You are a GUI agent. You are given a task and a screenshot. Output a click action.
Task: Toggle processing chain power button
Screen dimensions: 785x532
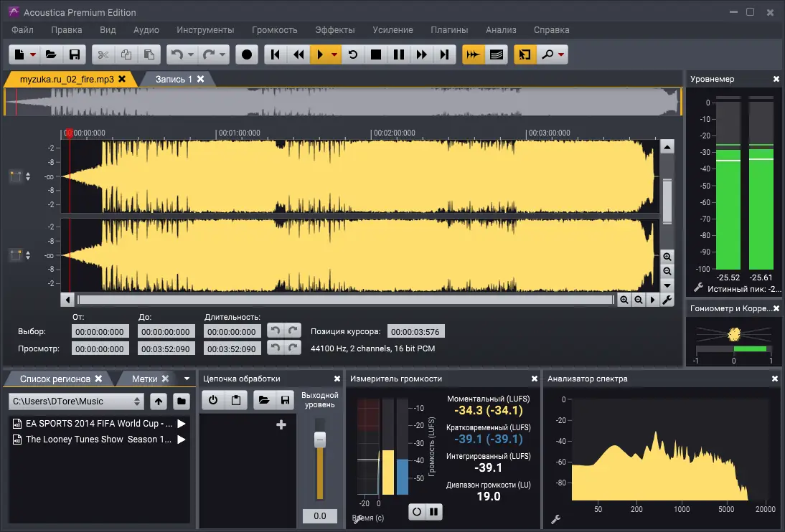coord(213,400)
